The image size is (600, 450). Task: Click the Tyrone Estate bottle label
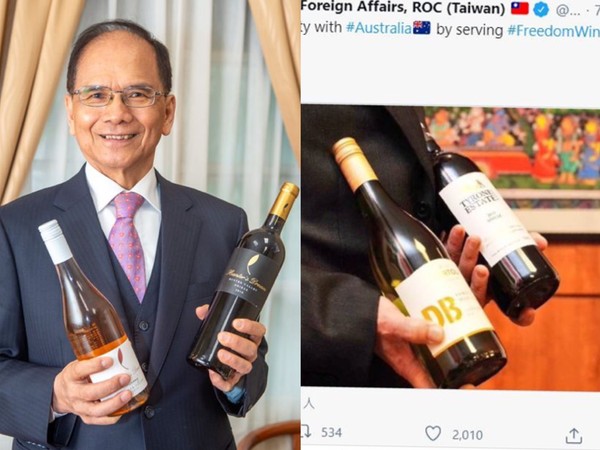coord(486,219)
